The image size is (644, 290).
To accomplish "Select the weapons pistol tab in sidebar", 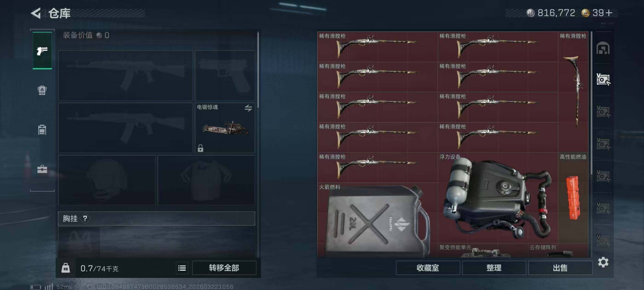I will (42, 51).
